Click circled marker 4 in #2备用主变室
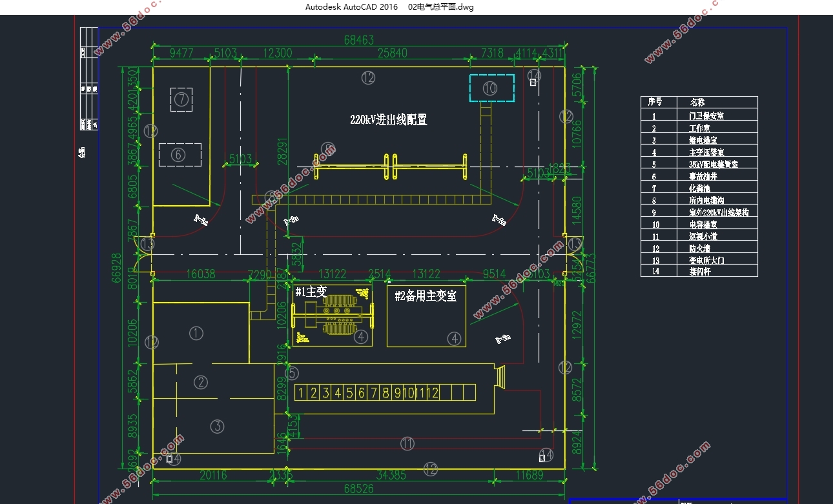The width and height of the screenshot is (833, 504). click(x=455, y=338)
